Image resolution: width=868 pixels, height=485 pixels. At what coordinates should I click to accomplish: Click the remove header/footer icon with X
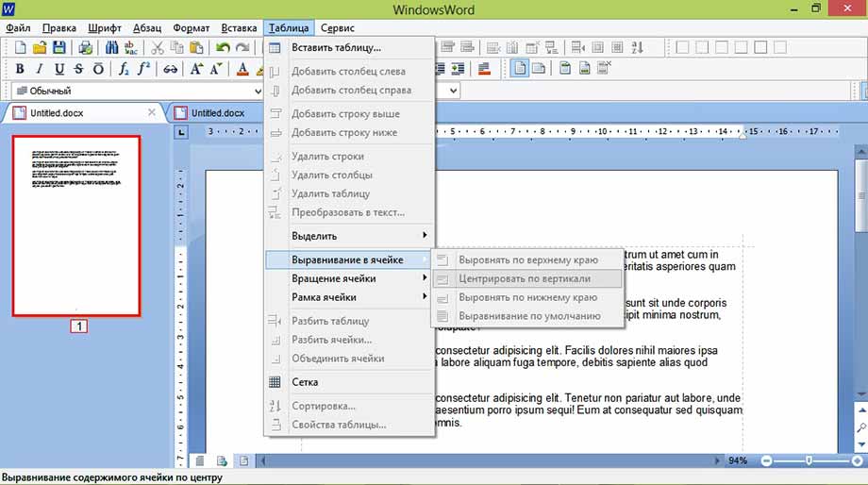pyautogui.click(x=604, y=69)
